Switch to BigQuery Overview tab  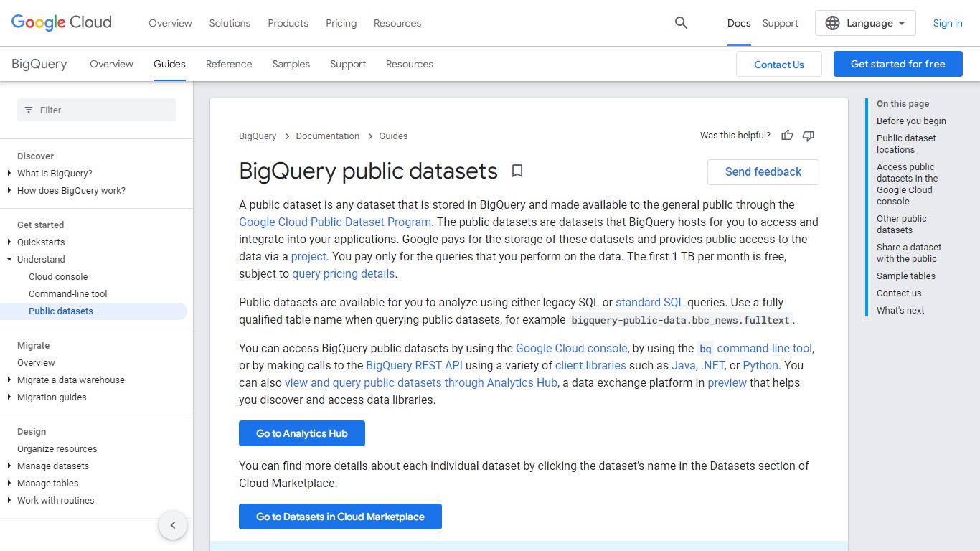[111, 64]
